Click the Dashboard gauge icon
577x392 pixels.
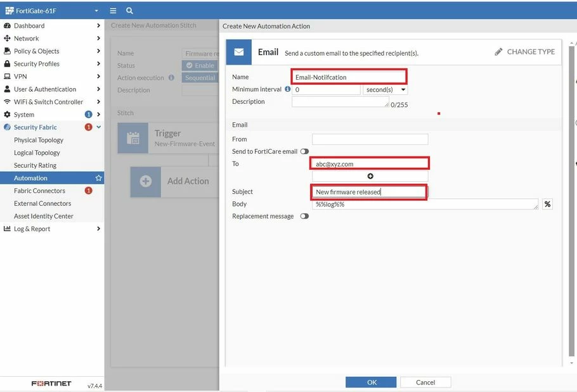click(x=7, y=26)
